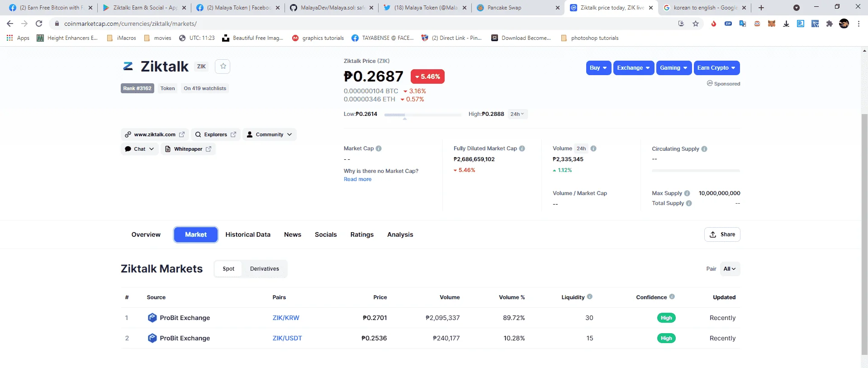The image size is (868, 368).
Task: Select the Market tab
Action: click(196, 234)
